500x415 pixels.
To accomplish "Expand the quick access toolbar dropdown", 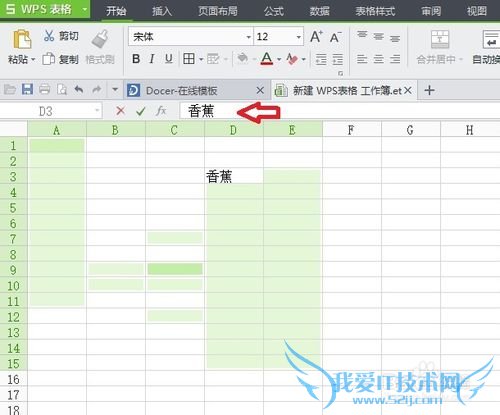I will coord(115,89).
